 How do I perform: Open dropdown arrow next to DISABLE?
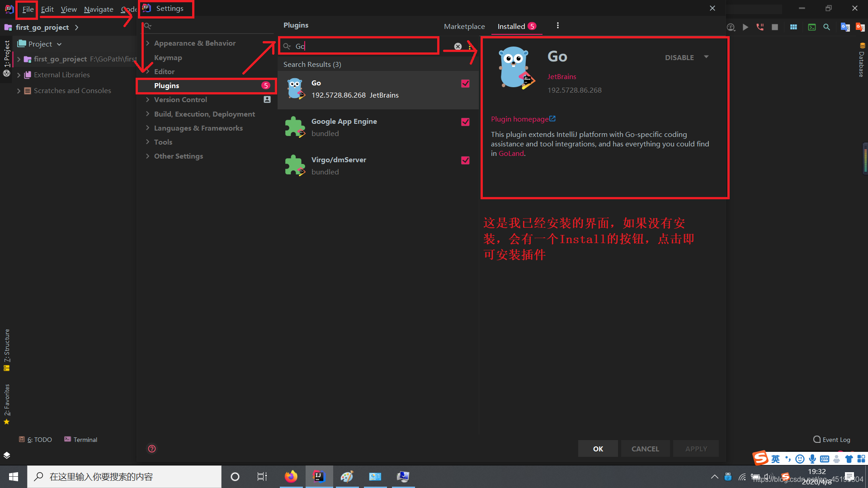(x=706, y=57)
